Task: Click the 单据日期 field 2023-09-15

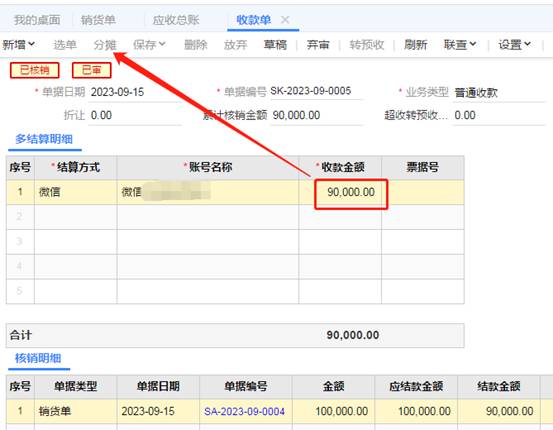Action: 134,92
